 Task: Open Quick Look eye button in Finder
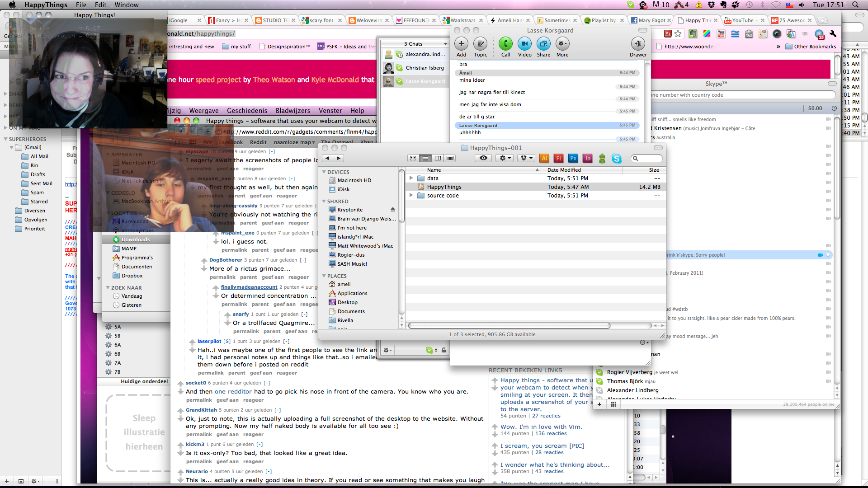coord(483,158)
